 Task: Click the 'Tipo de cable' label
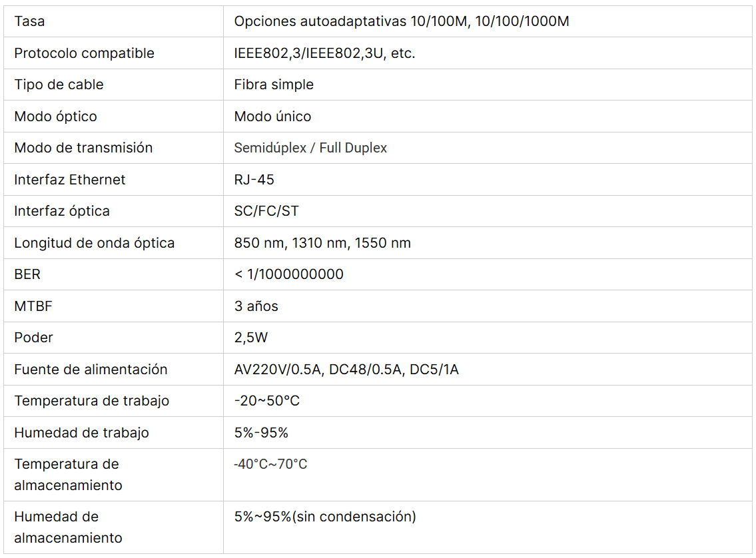[59, 85]
